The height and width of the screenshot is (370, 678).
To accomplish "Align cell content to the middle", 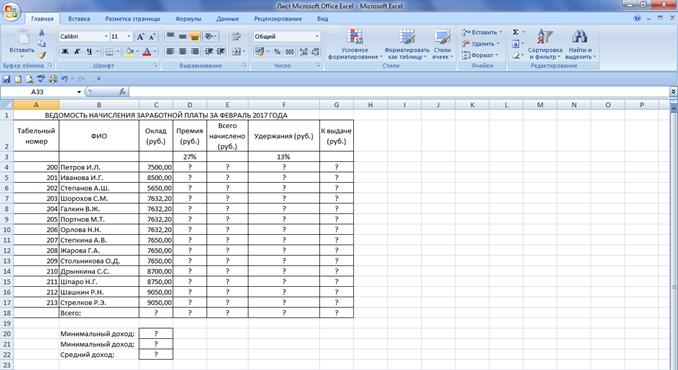I will click(x=182, y=36).
